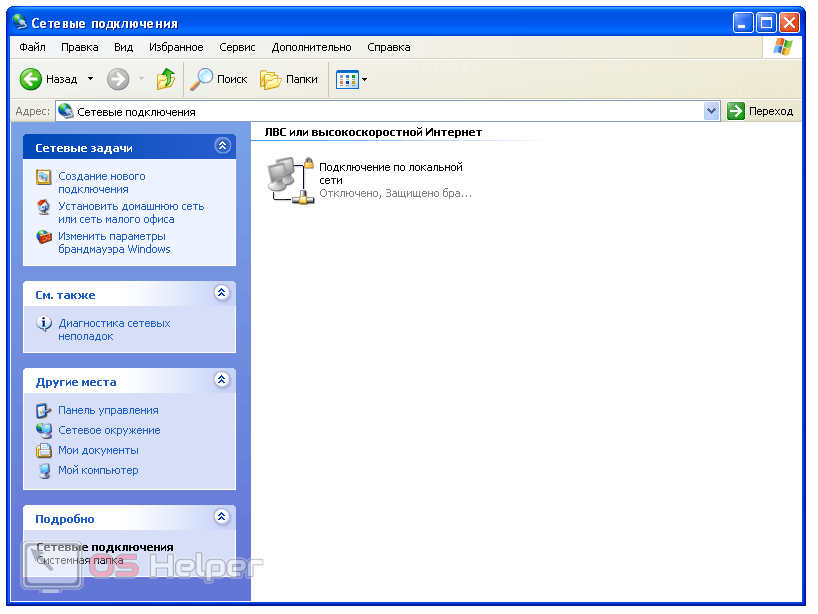Open the Файл menu
This screenshot has width=818, height=614.
click(32, 47)
